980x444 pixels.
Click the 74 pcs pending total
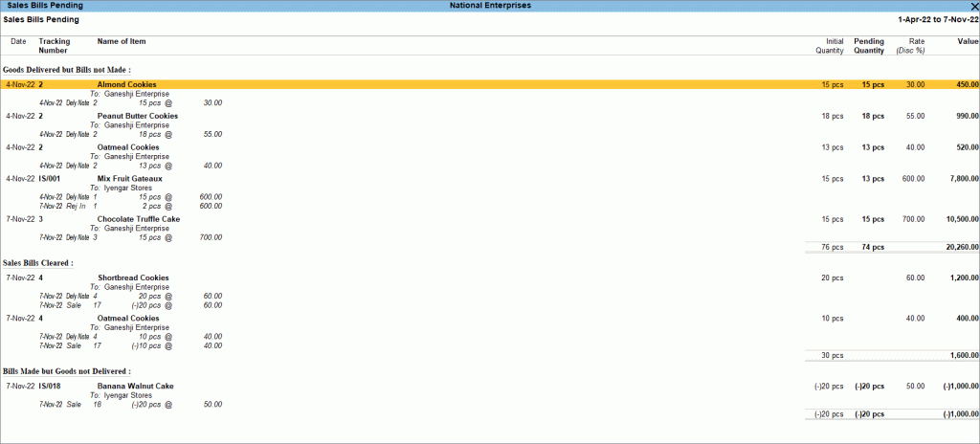point(873,247)
